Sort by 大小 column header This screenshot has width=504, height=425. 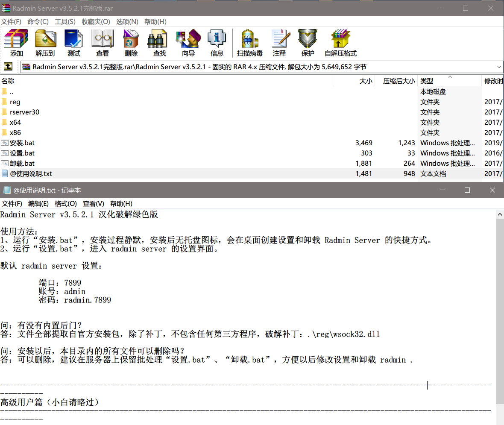click(353, 81)
